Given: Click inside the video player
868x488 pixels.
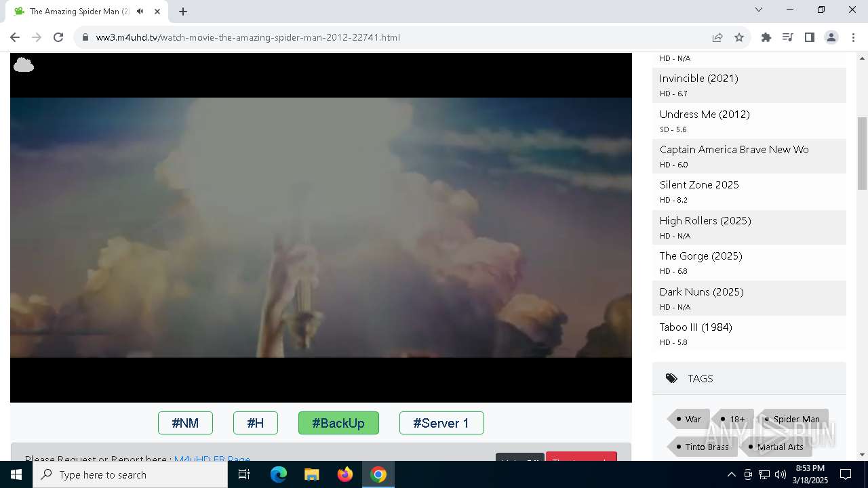Looking at the screenshot, I should coord(321,228).
